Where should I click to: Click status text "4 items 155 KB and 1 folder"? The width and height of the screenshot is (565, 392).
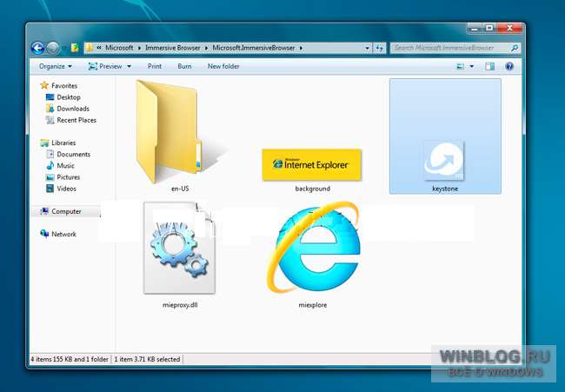[70, 359]
